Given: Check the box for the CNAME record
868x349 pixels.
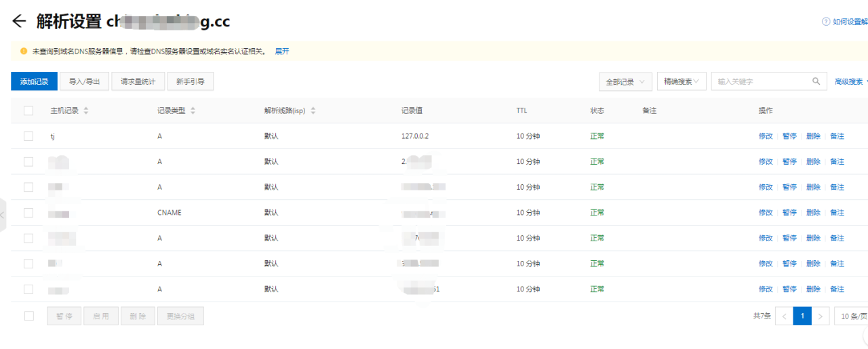Looking at the screenshot, I should pyautogui.click(x=28, y=213).
